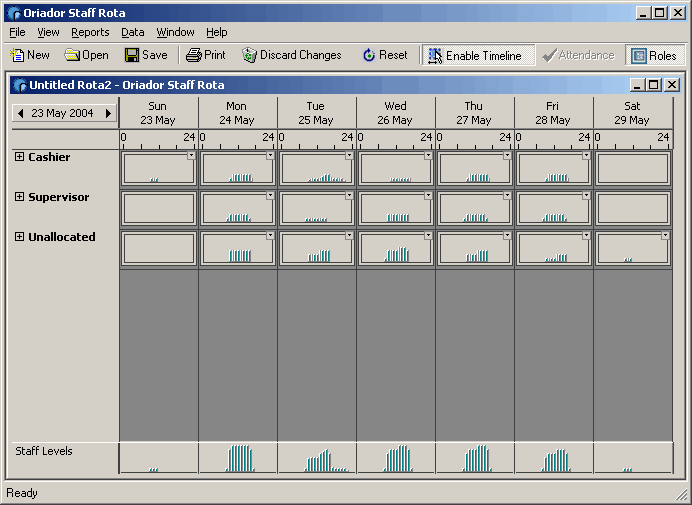Click Monday's Staff Levels bar chart

[x=240, y=458]
